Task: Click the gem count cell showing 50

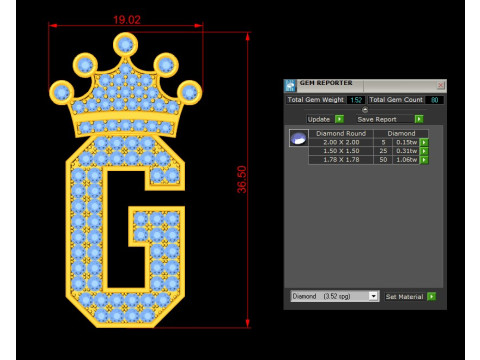Action: pos(383,160)
